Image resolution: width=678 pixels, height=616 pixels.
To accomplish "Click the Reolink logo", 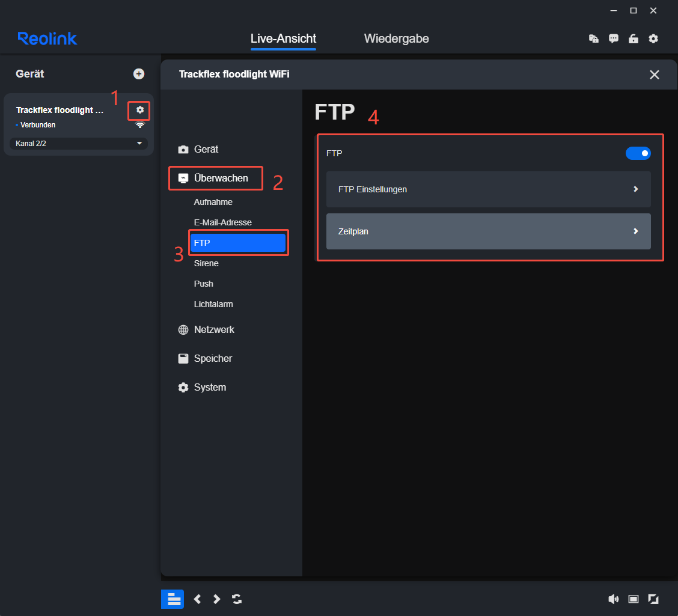I will (47, 38).
